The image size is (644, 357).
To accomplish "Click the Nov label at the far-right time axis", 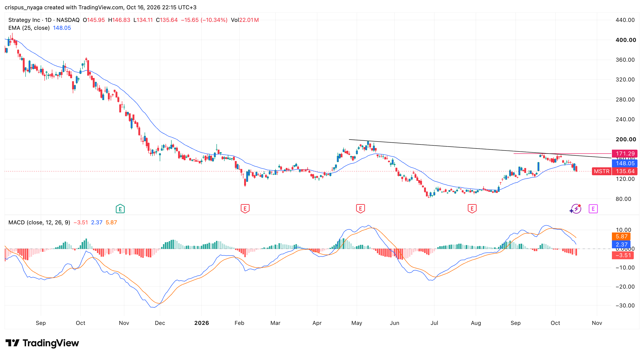I will [597, 323].
